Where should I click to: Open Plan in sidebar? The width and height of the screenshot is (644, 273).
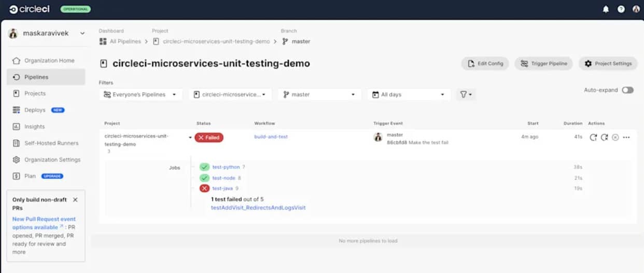pos(30,176)
